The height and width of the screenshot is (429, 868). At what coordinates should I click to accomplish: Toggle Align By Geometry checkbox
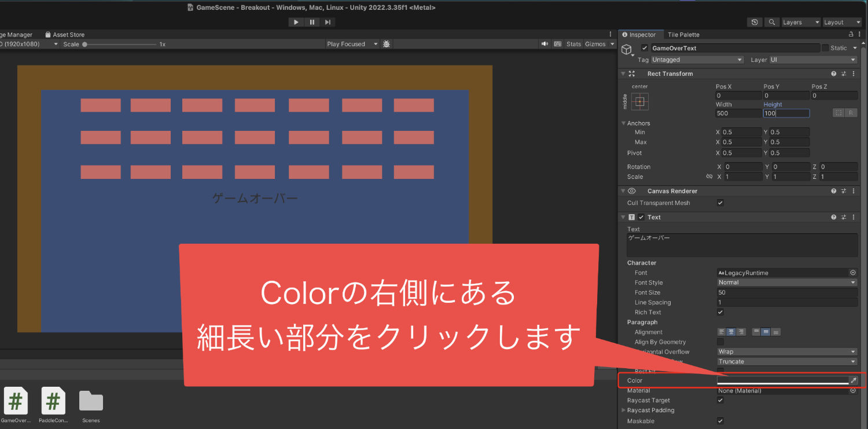click(720, 342)
